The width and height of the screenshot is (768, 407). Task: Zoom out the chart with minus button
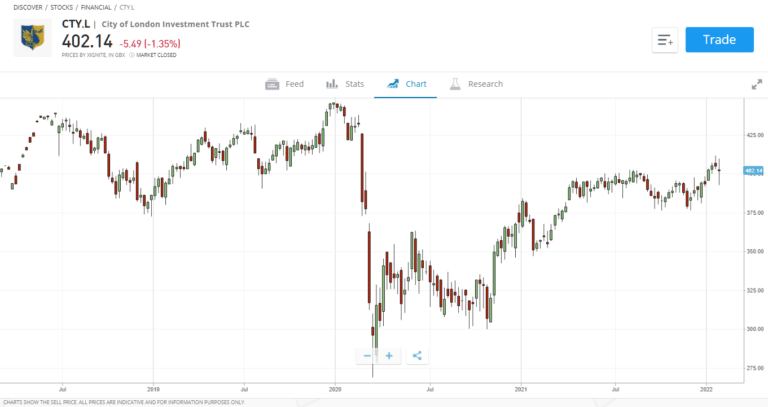point(367,355)
